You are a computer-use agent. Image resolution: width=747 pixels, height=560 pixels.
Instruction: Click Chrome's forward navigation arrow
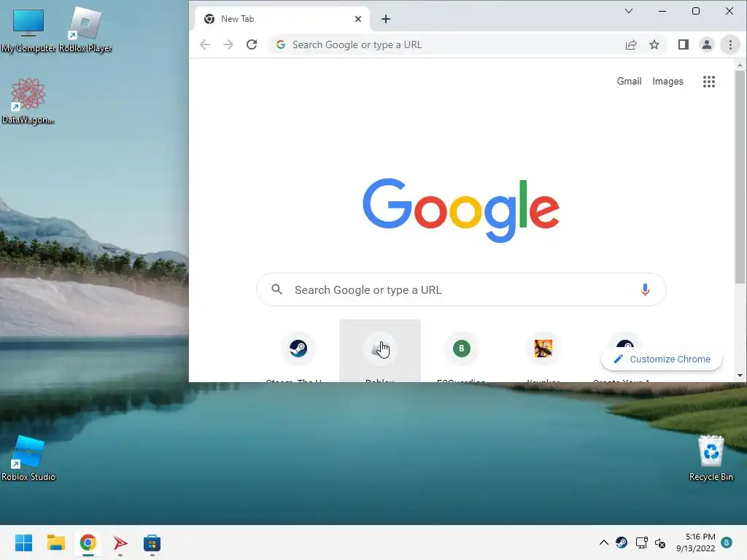tap(228, 44)
